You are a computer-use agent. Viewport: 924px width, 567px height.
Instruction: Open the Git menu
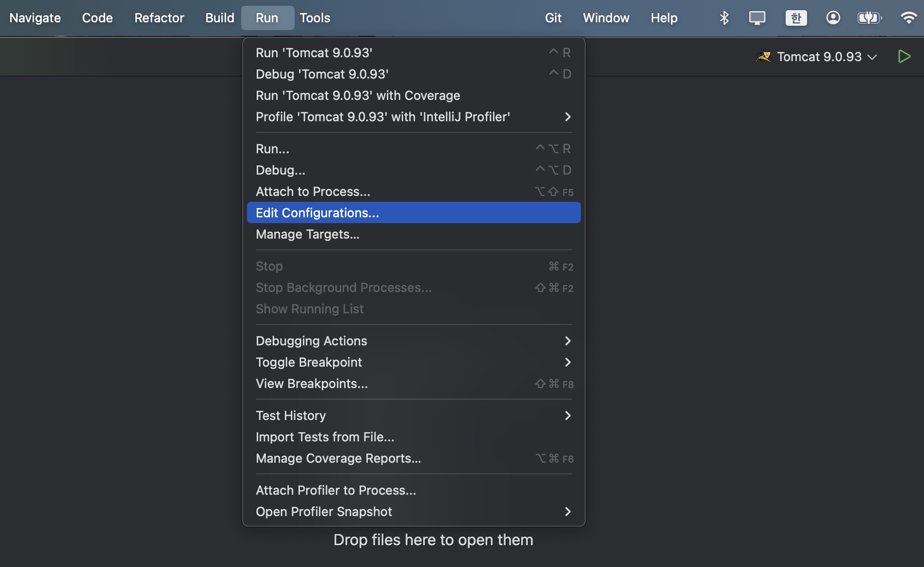pyautogui.click(x=553, y=18)
